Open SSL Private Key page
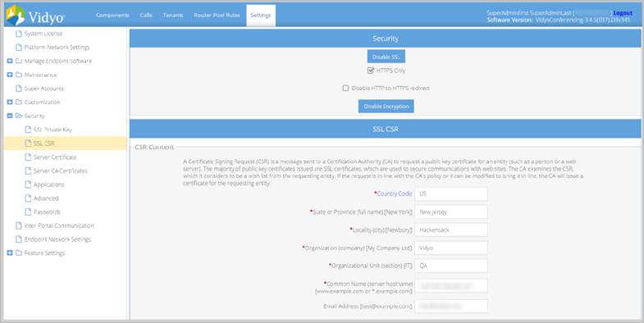This screenshot has height=323, width=644. tap(53, 130)
